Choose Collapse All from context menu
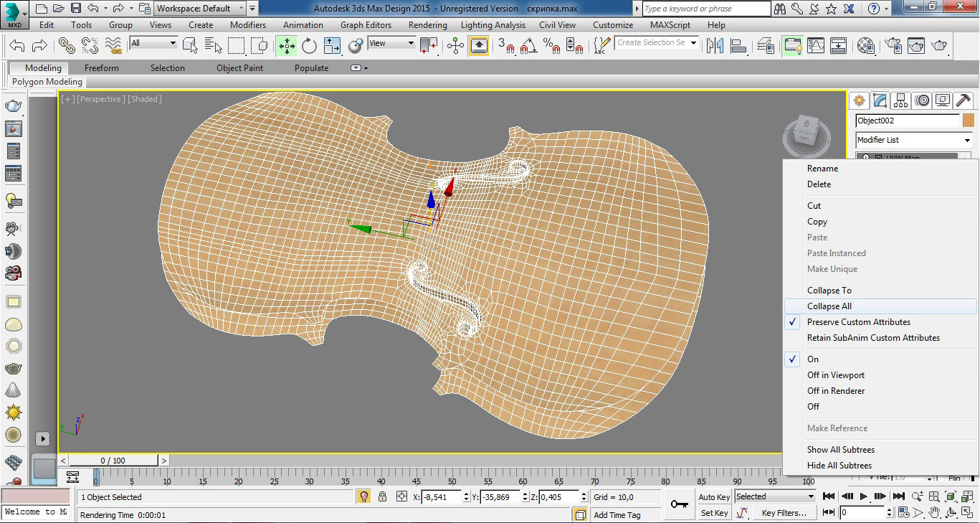Screen dimensions: 980x523 click(x=829, y=306)
